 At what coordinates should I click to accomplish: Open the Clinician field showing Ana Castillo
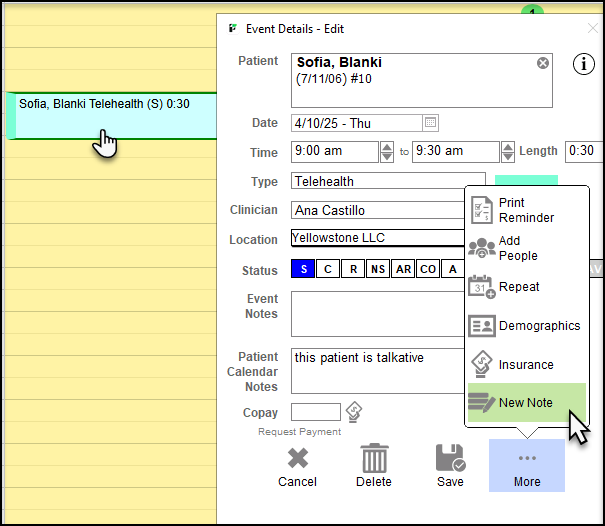pyautogui.click(x=378, y=211)
